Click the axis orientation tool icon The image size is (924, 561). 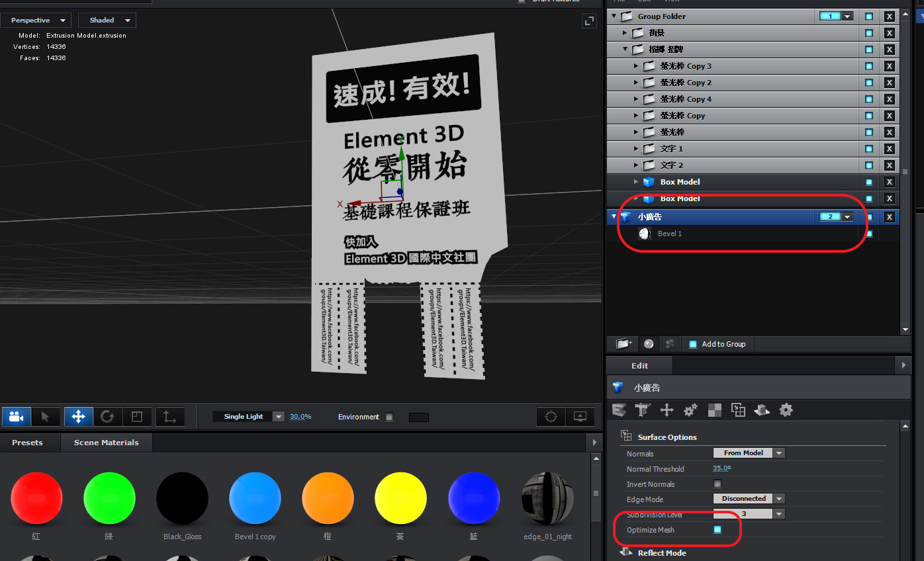point(170,417)
